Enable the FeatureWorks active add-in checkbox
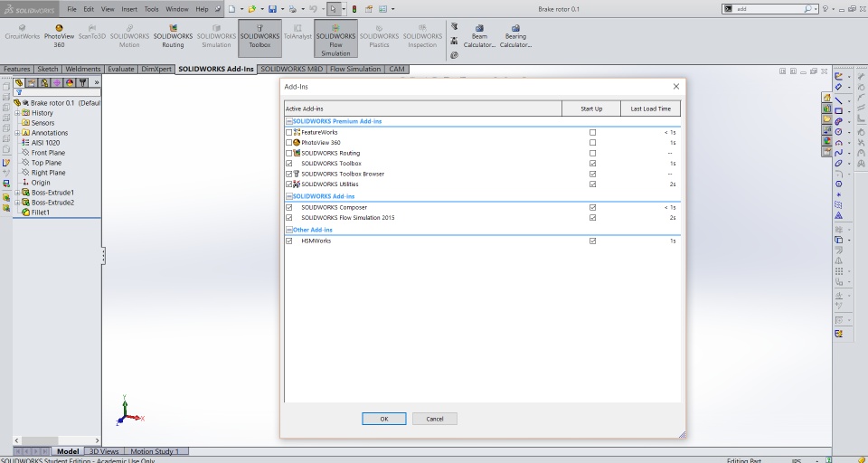Viewport: 868px width, 463px height. click(x=289, y=132)
